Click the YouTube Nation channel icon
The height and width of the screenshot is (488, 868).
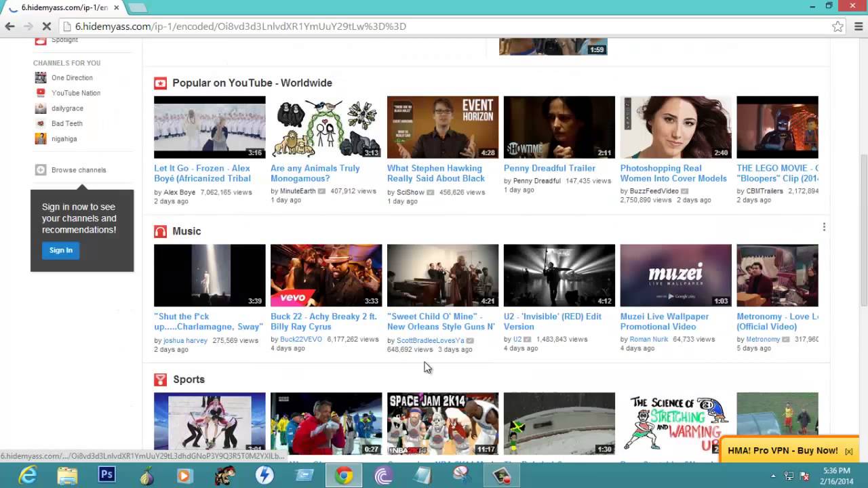(x=41, y=93)
